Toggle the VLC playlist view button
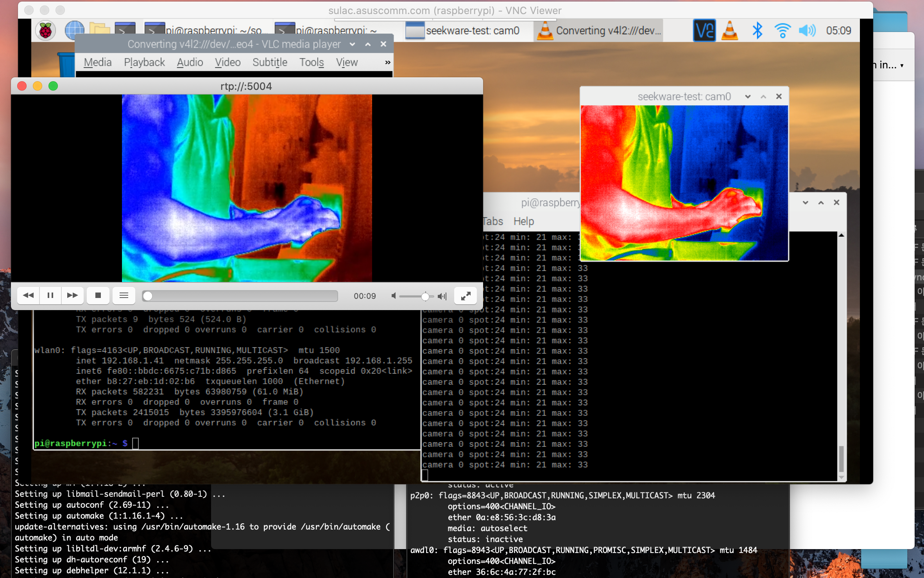 (124, 295)
